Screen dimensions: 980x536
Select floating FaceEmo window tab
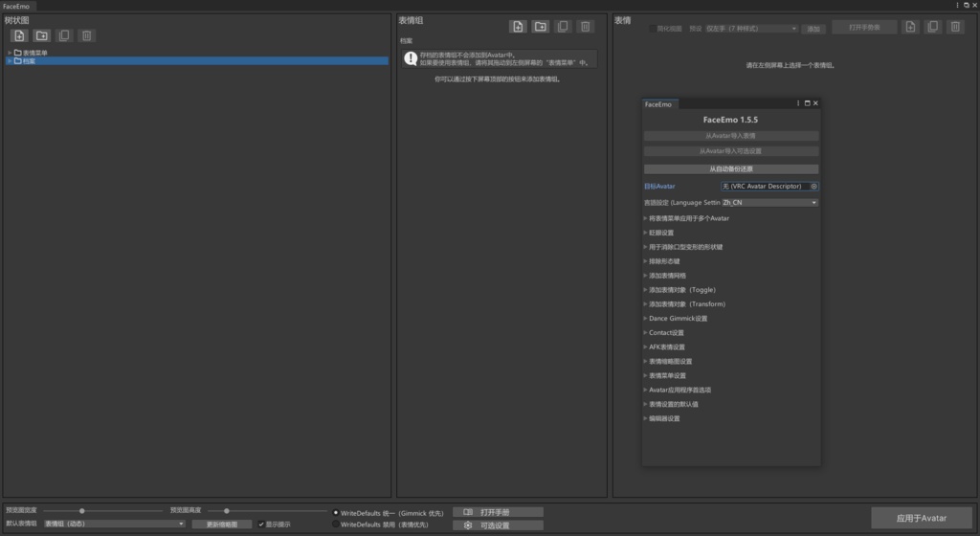658,104
